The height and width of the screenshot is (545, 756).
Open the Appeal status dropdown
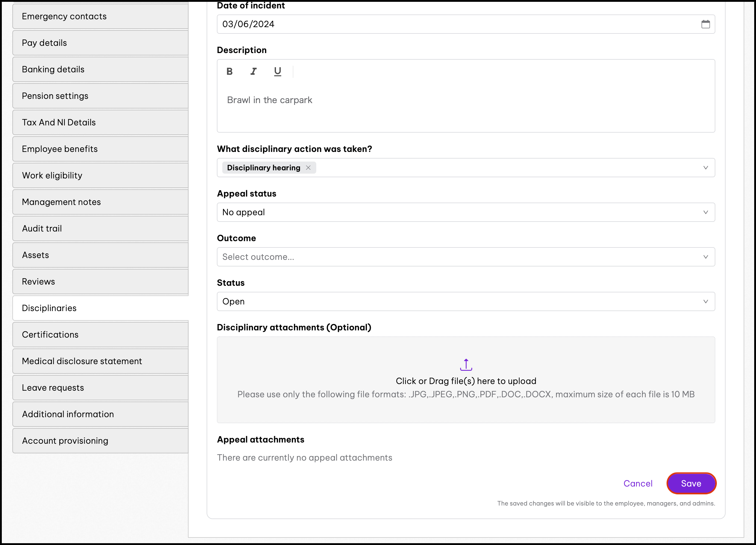pyautogui.click(x=466, y=212)
